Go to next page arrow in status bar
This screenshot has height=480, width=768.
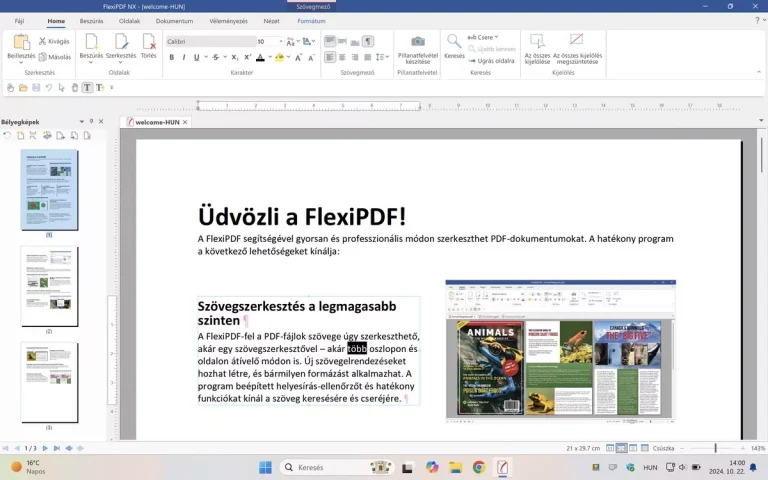pos(45,448)
